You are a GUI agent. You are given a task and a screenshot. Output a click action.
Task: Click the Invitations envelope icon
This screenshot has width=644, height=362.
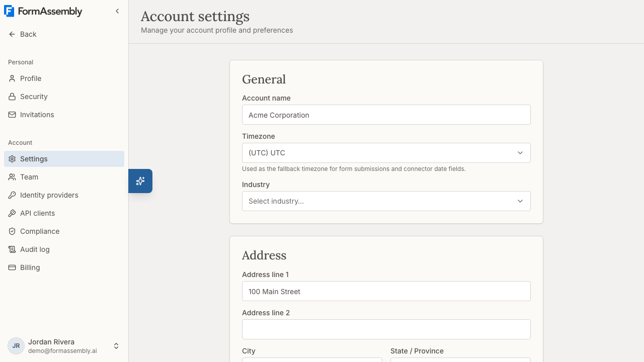click(x=12, y=115)
